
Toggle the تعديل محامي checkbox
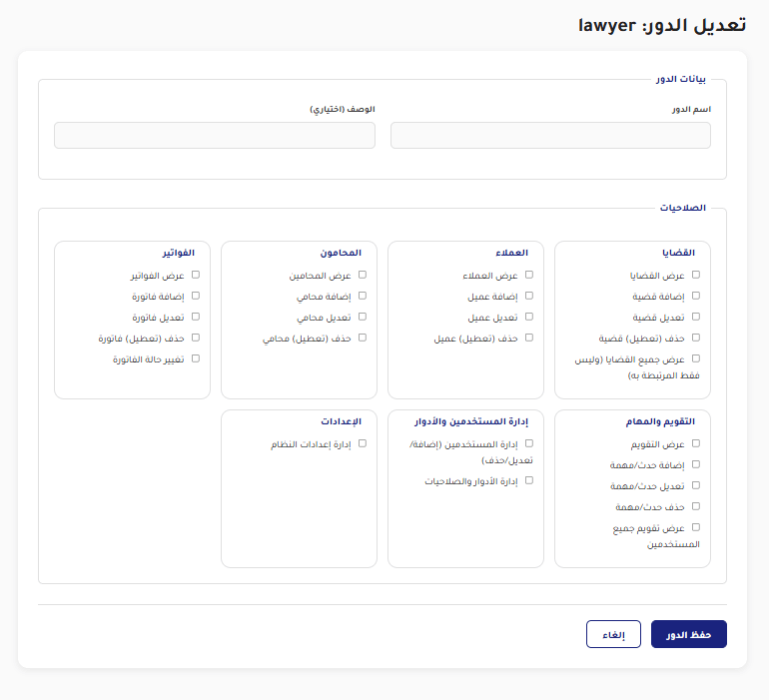pos(363,317)
